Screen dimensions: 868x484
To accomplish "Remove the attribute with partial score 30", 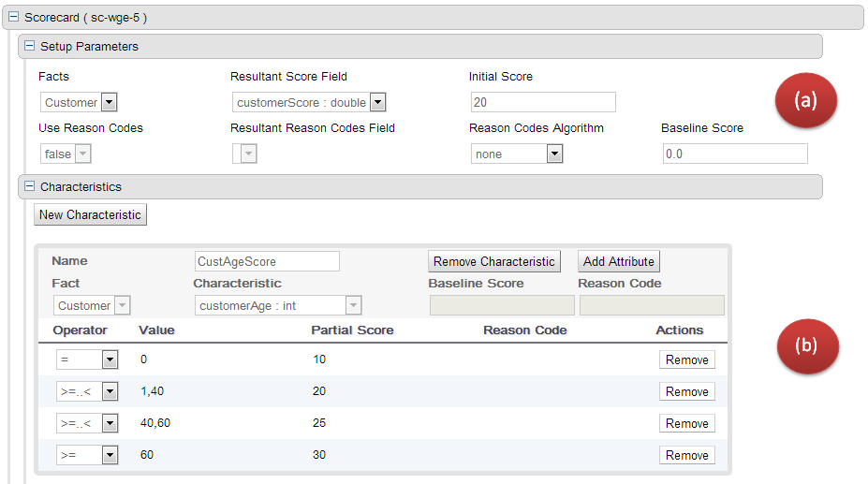I will pyautogui.click(x=686, y=456).
